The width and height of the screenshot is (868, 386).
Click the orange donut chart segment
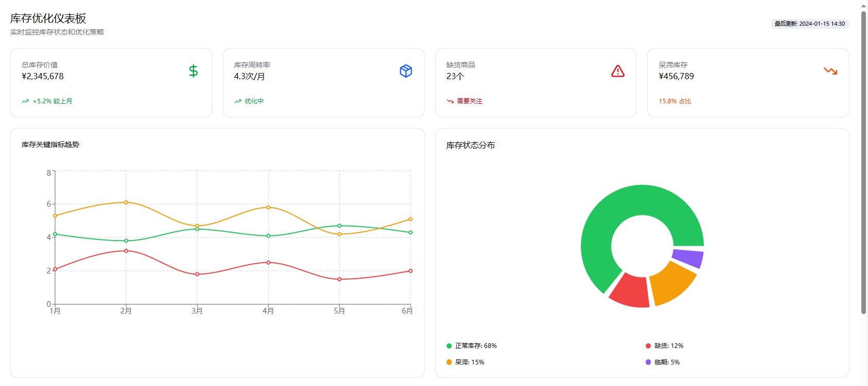[x=671, y=284]
